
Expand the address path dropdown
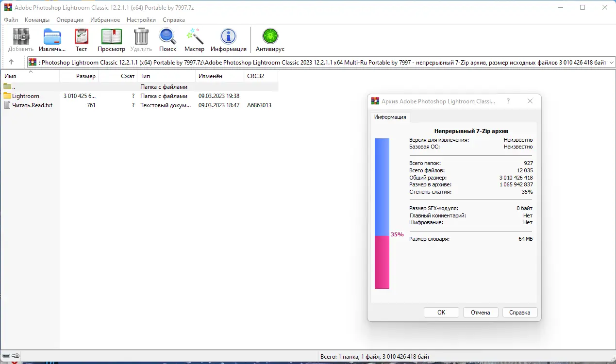click(x=611, y=62)
